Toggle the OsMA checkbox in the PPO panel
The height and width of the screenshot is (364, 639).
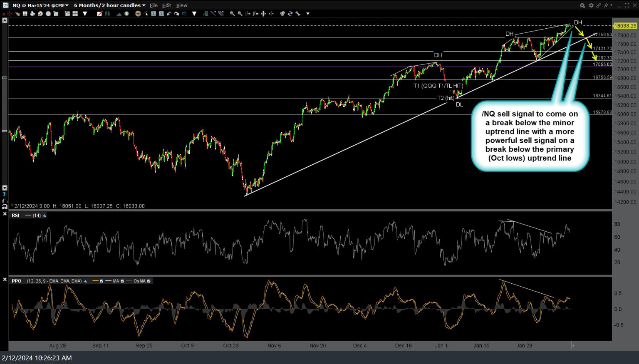pyautogui.click(x=148, y=281)
